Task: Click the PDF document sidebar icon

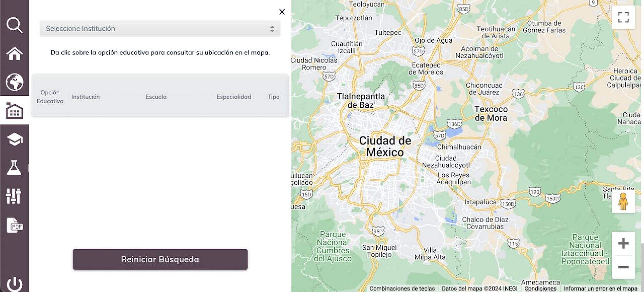Action: (15, 225)
